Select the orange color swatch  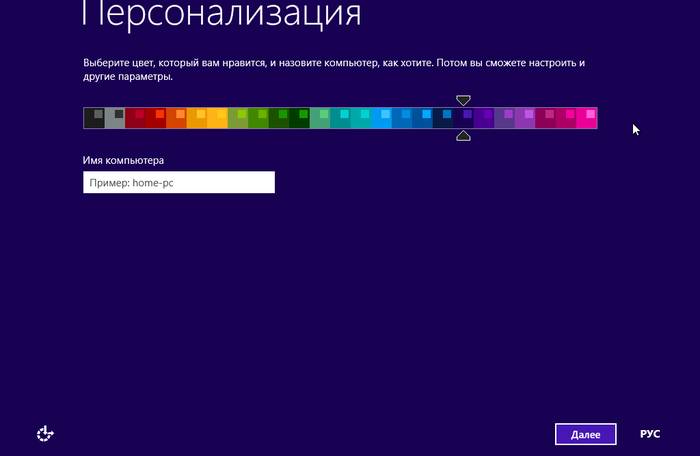pyautogui.click(x=176, y=118)
